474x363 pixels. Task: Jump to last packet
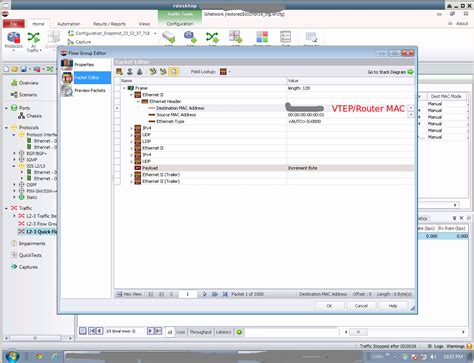pyautogui.click(x=225, y=294)
